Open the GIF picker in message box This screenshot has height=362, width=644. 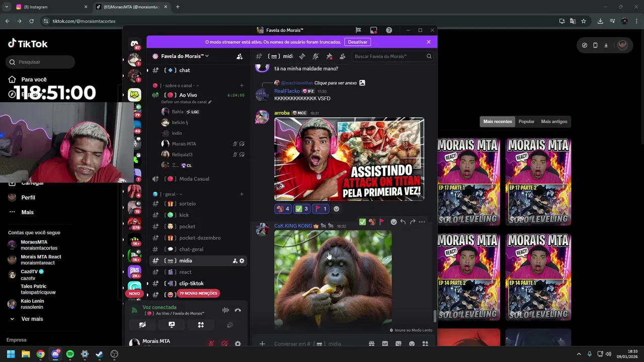pyautogui.click(x=385, y=344)
